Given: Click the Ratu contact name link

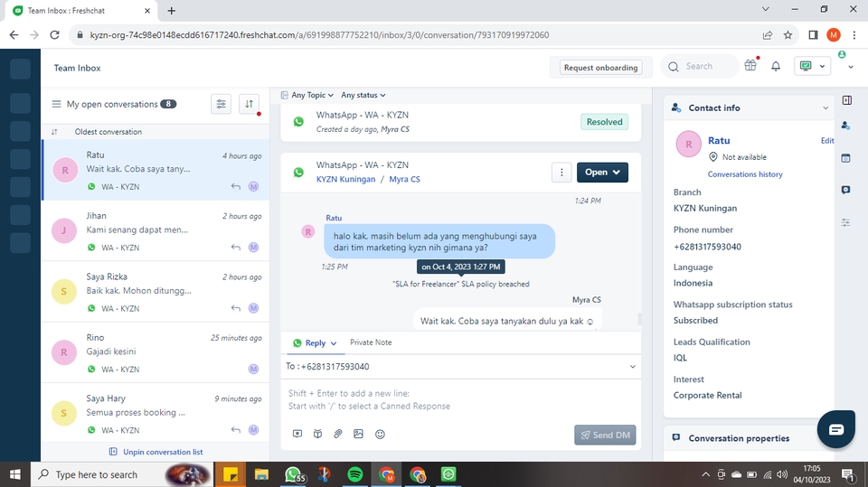Looking at the screenshot, I should click(719, 141).
